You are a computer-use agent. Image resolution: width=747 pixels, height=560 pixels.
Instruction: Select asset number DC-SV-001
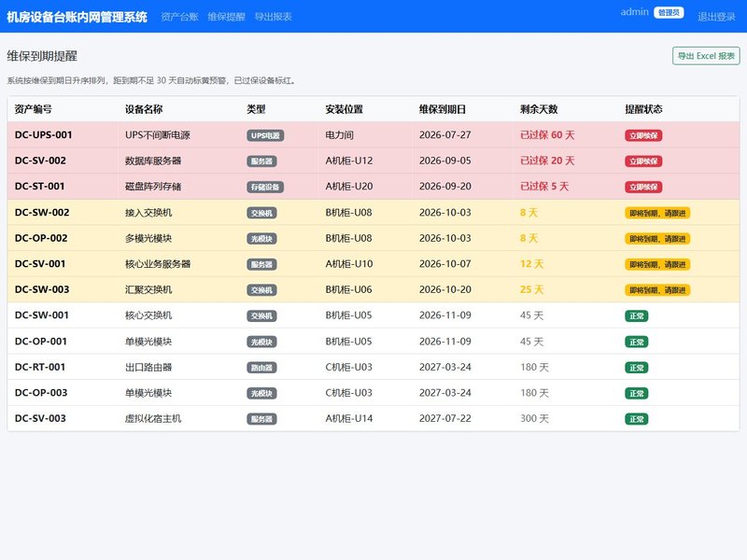tap(40, 264)
